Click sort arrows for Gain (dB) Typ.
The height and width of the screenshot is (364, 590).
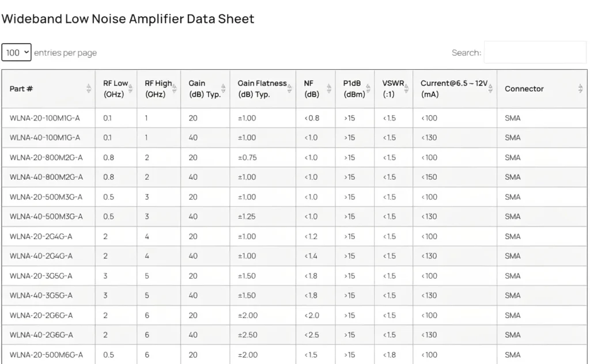click(x=224, y=89)
